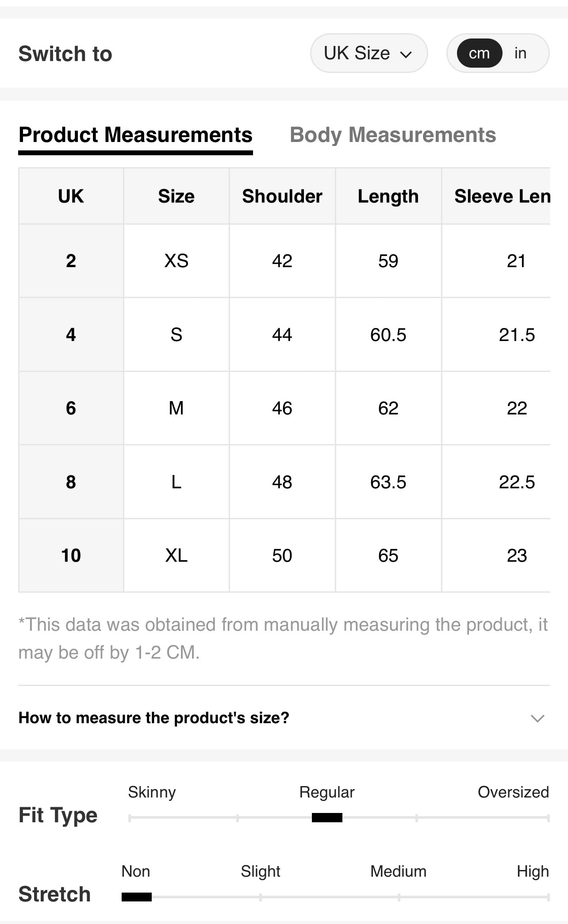Switch units to cm
The image size is (568, 924).
tap(479, 54)
